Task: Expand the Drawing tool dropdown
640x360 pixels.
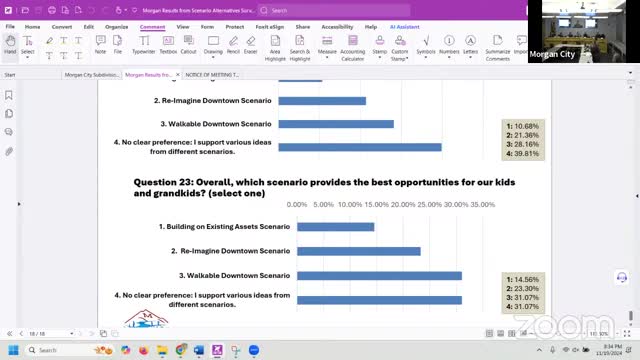Action: 213,58
